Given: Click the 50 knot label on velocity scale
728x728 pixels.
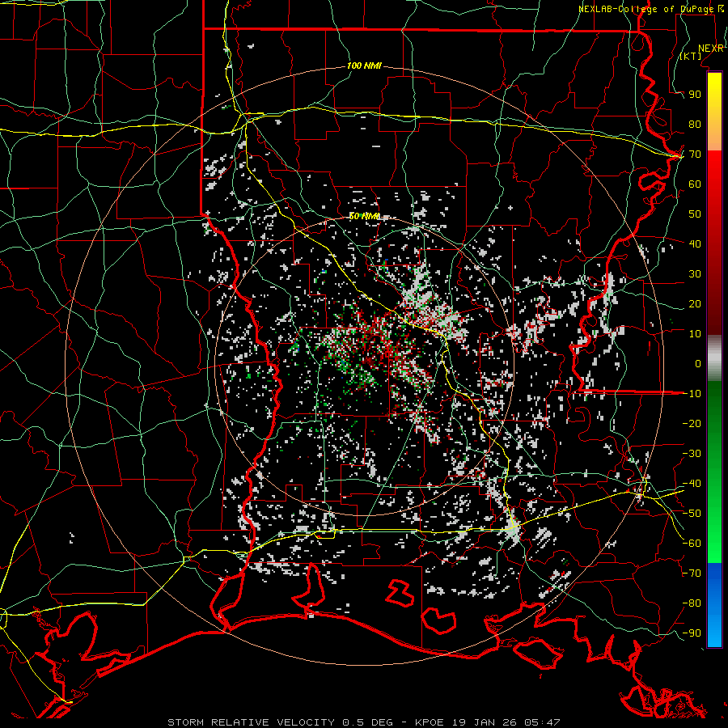Looking at the screenshot, I should pos(695,214).
